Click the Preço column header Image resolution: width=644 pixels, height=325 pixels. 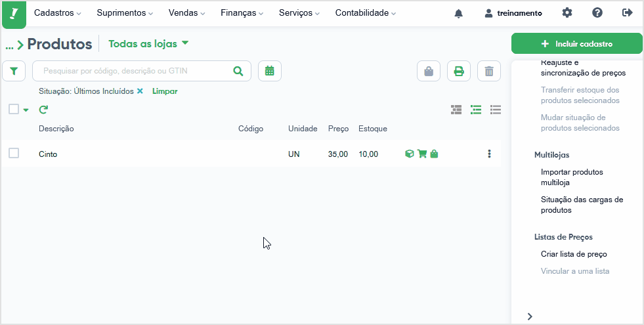pyautogui.click(x=339, y=129)
